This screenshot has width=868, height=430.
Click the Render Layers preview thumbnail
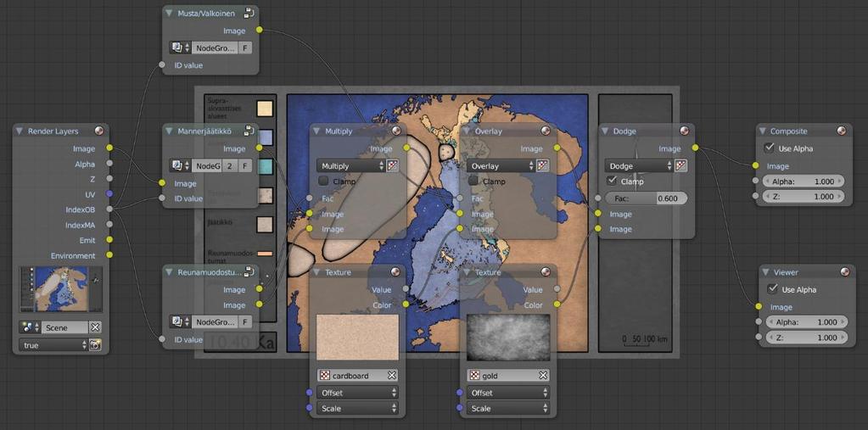[x=61, y=289]
